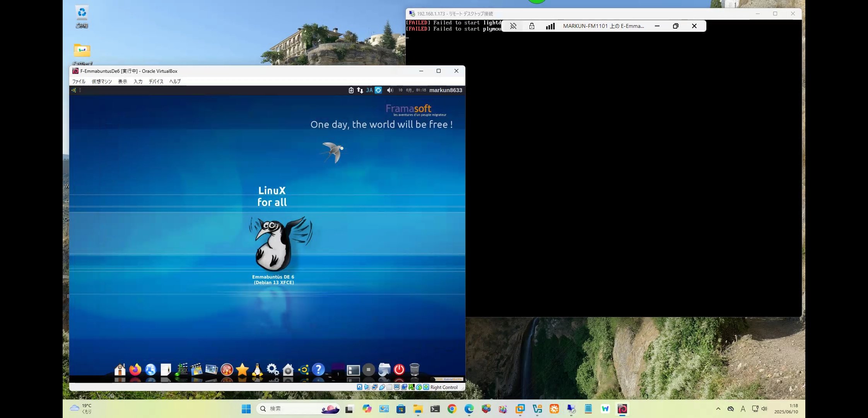This screenshot has height=418, width=868.
Task: Launch Google Chrome from taskbar
Action: pos(452,409)
